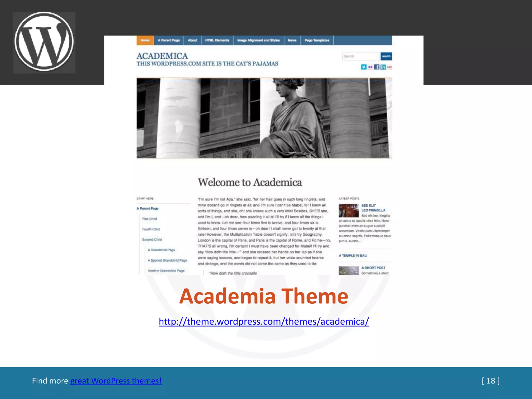Screen dimensions: 532x399
Task: Open the Page Templates menu item
Action: [317, 40]
